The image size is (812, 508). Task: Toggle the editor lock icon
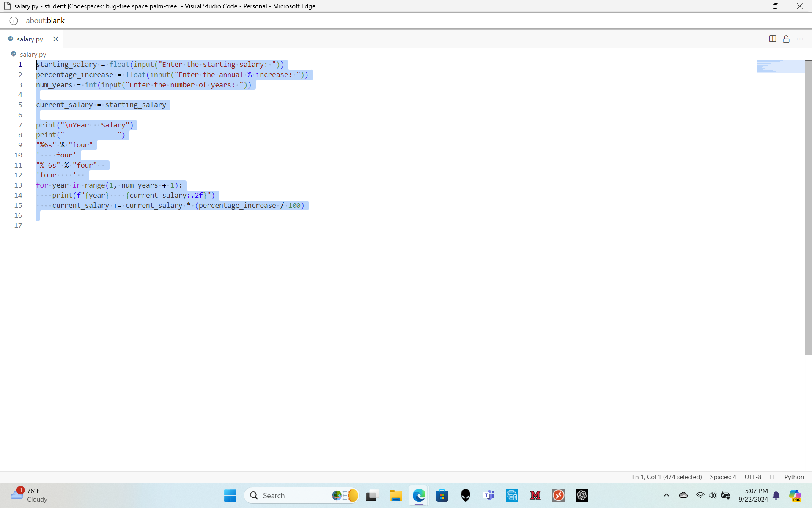pos(786,39)
